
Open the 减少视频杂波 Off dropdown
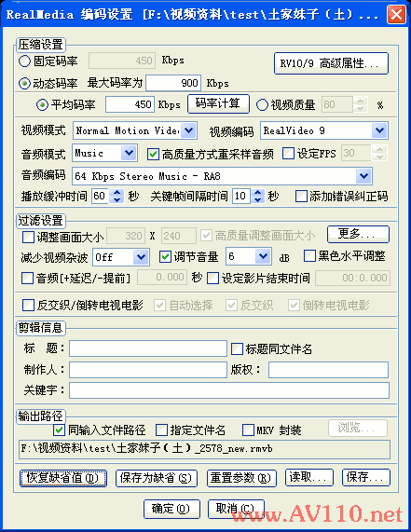click(x=141, y=257)
